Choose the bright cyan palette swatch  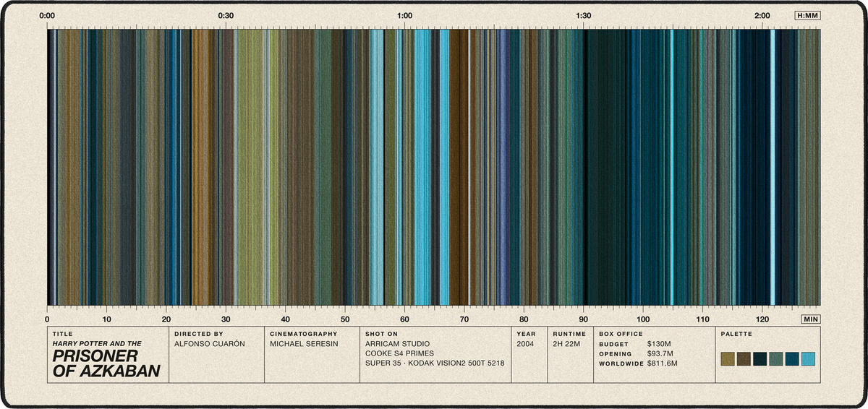tap(809, 359)
